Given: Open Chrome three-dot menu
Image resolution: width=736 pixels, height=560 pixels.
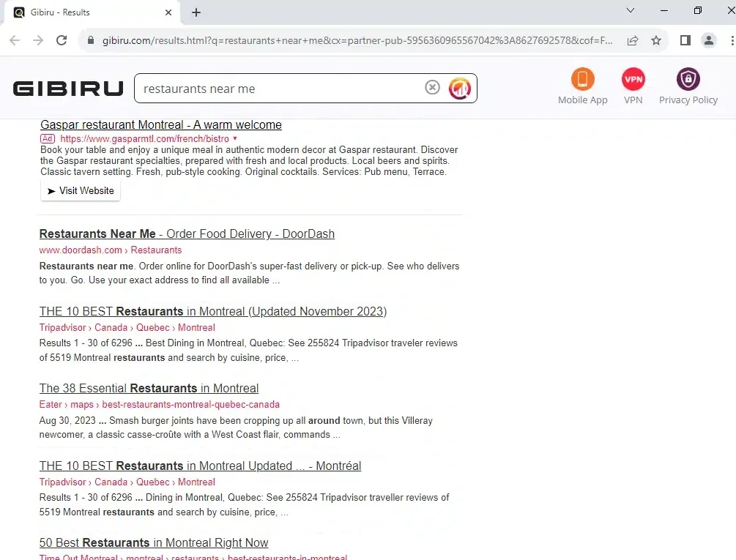Looking at the screenshot, I should pyautogui.click(x=732, y=40).
